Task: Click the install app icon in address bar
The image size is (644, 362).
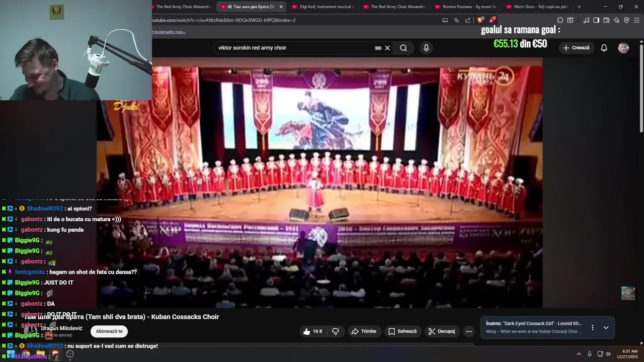Action: click(445, 20)
